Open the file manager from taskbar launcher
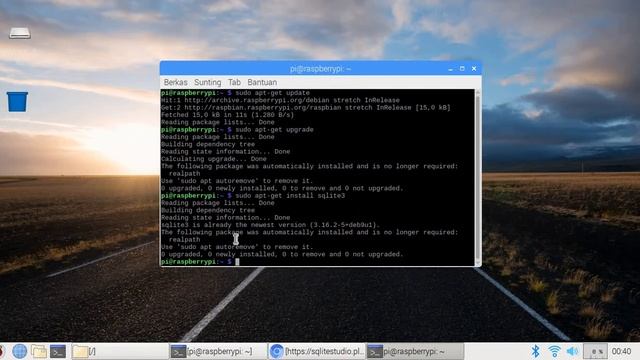This screenshot has height=360, width=640. [39, 351]
